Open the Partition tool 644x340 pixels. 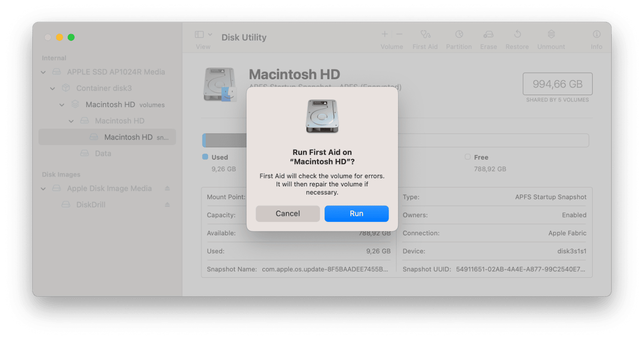(458, 34)
